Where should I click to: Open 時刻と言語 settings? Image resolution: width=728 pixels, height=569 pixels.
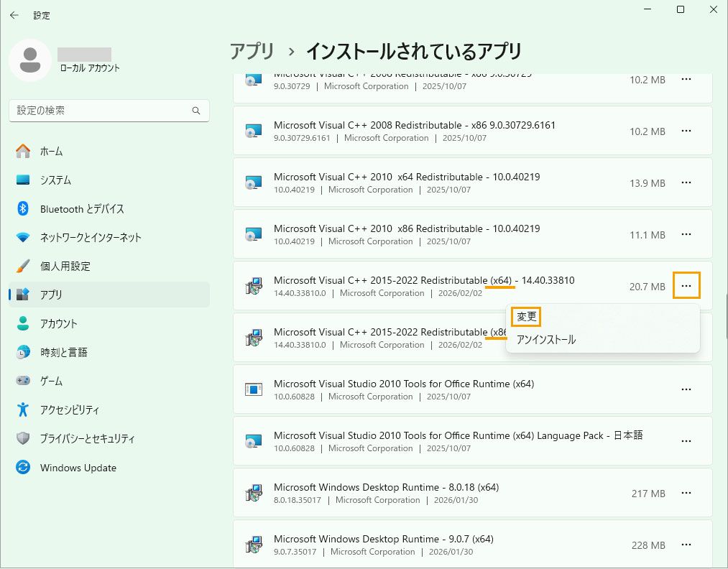click(66, 353)
